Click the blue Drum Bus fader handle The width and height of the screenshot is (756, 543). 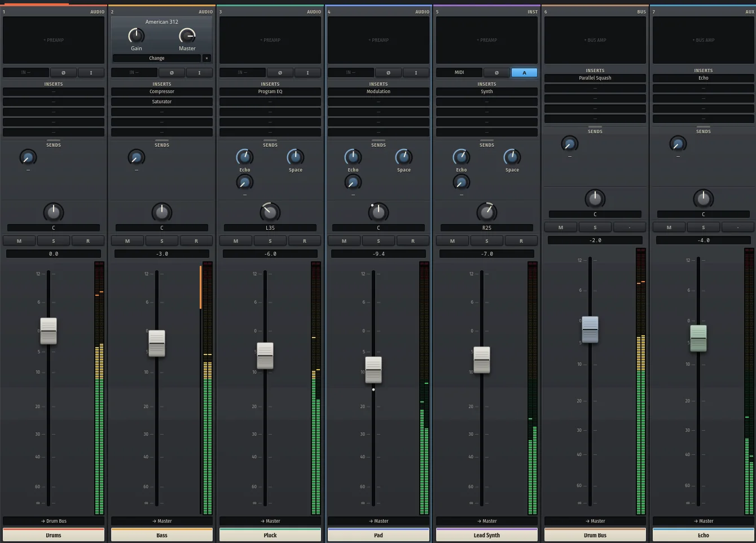click(x=590, y=330)
